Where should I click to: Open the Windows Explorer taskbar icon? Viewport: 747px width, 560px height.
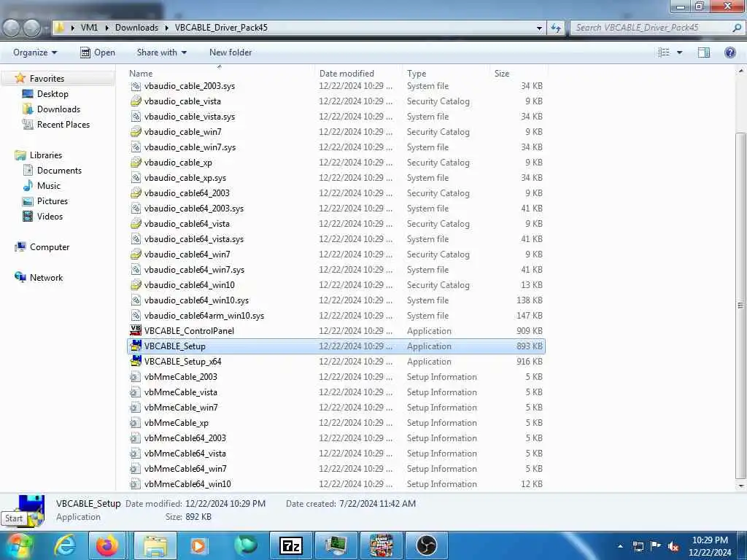pyautogui.click(x=155, y=545)
